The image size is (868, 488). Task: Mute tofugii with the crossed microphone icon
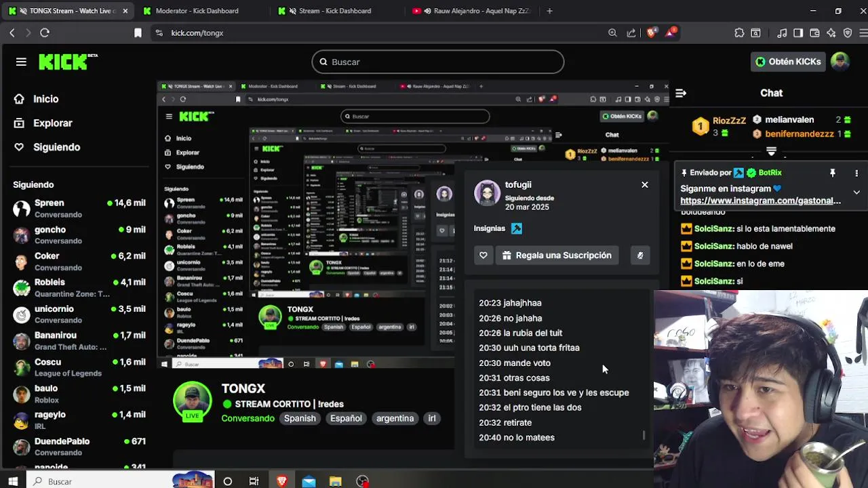click(x=640, y=256)
